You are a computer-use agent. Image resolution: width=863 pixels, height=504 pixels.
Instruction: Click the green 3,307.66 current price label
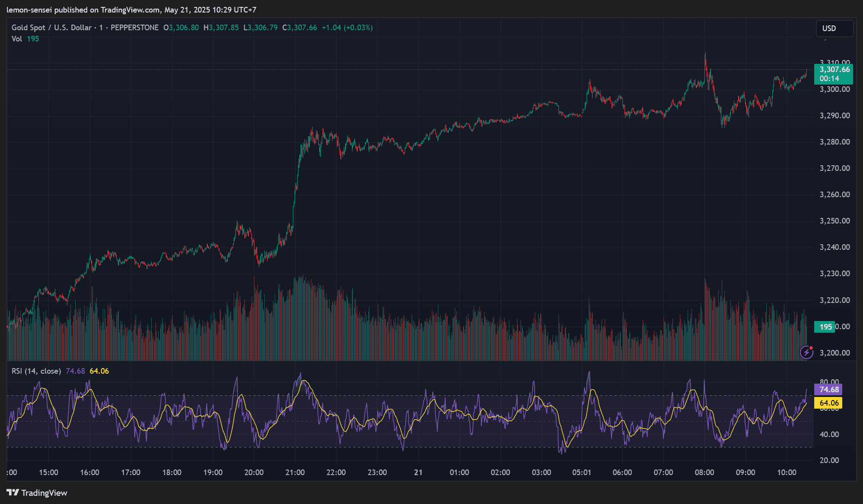tap(834, 69)
